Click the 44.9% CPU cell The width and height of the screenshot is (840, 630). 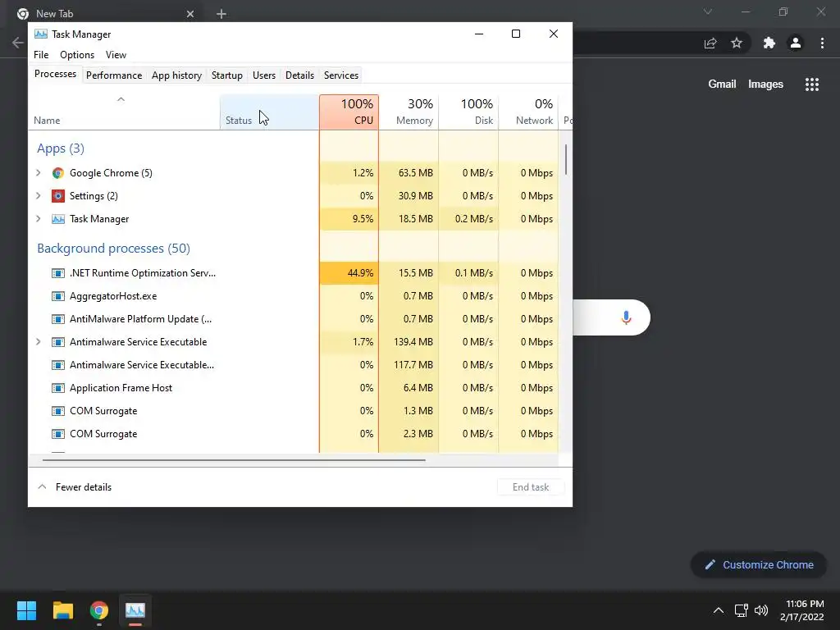pyautogui.click(x=349, y=273)
